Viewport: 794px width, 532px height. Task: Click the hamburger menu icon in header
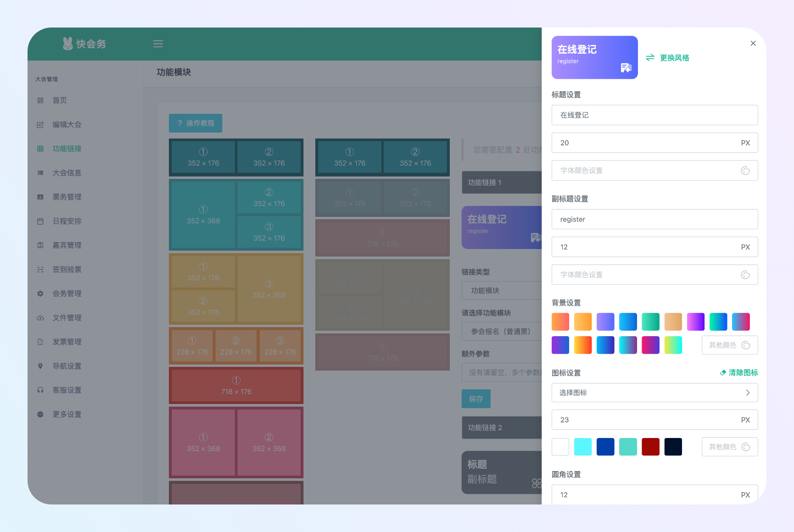coord(158,44)
